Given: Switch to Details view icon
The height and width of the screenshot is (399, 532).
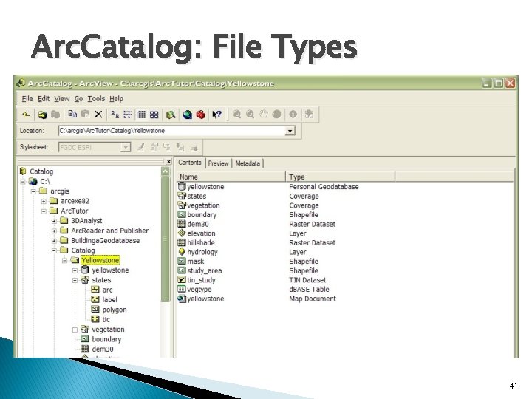Looking at the screenshot, I should 141,115.
